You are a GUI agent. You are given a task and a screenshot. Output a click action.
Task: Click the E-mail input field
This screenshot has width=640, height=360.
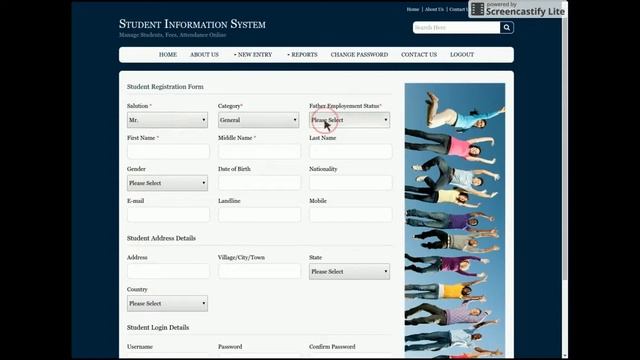(168, 214)
